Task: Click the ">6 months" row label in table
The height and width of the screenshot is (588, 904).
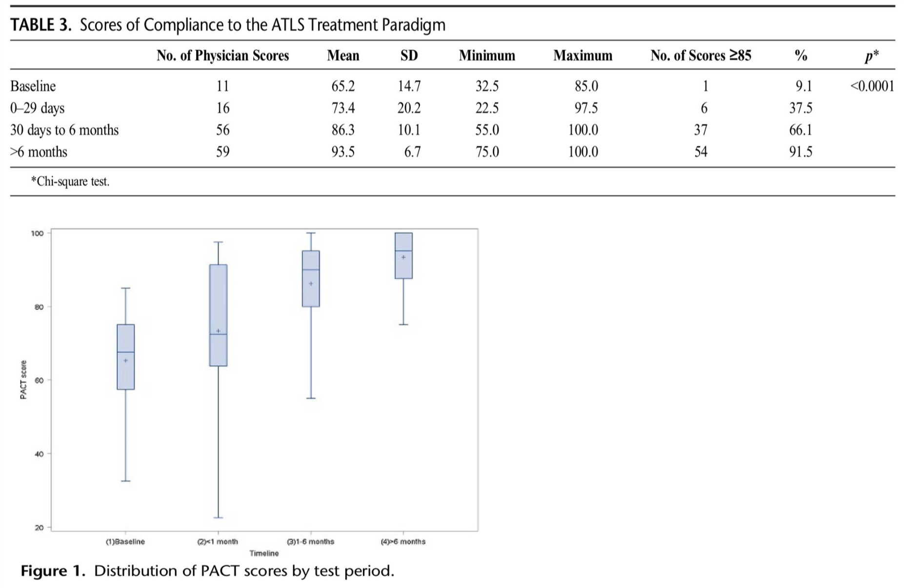Action: pyautogui.click(x=39, y=152)
